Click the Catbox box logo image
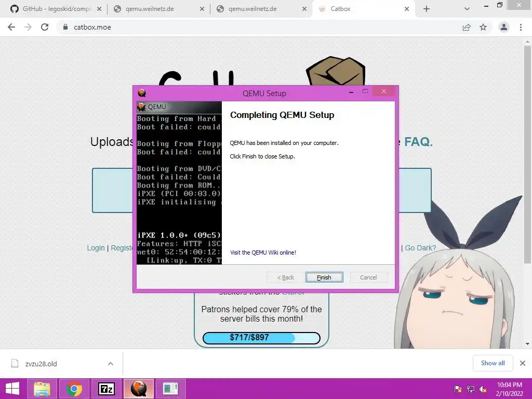 tap(336, 71)
